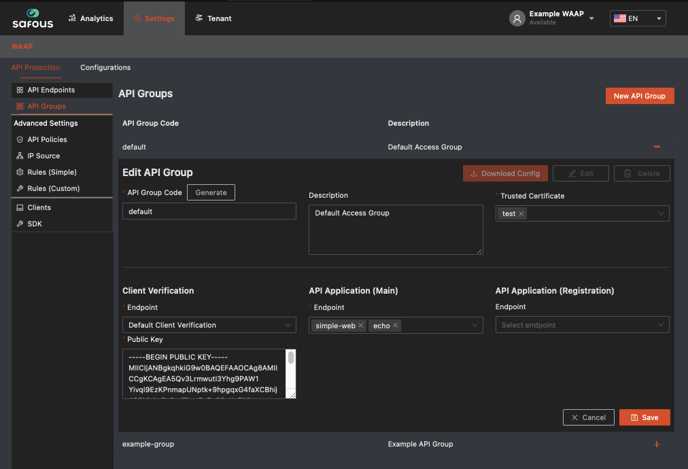Screen dimensions: 688x469
Task: Click the 'default' group code cell
Action: coord(134,147)
